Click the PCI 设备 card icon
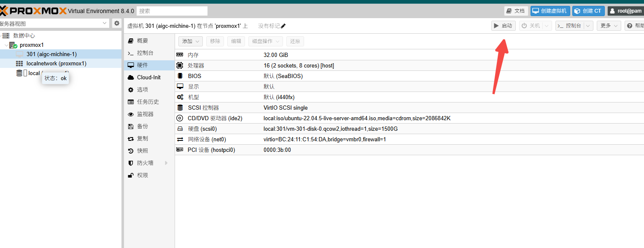Screen dimensions: 644x248 [x=180, y=150]
